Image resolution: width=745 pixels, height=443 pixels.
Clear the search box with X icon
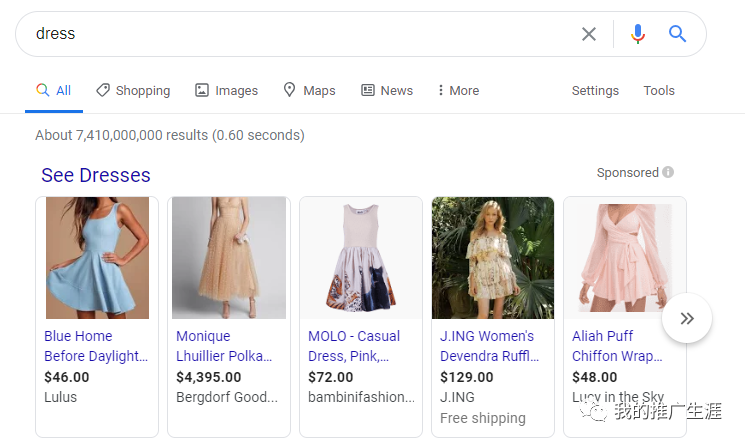(x=589, y=34)
